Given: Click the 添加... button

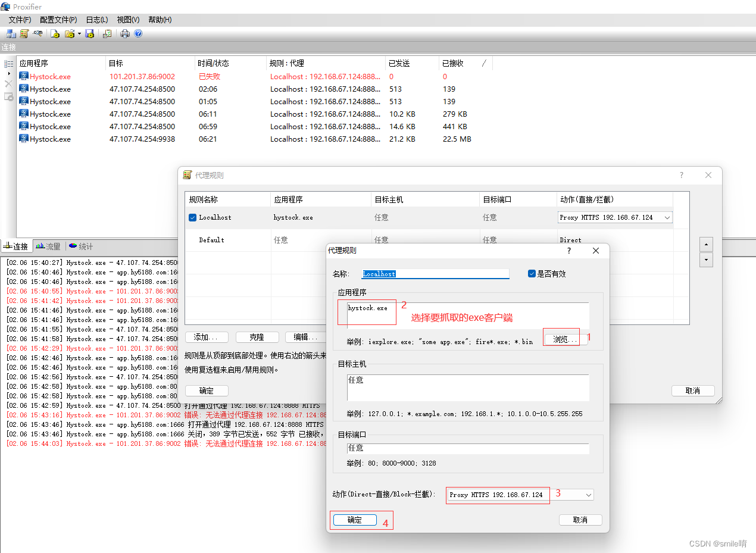Looking at the screenshot, I should [x=207, y=337].
